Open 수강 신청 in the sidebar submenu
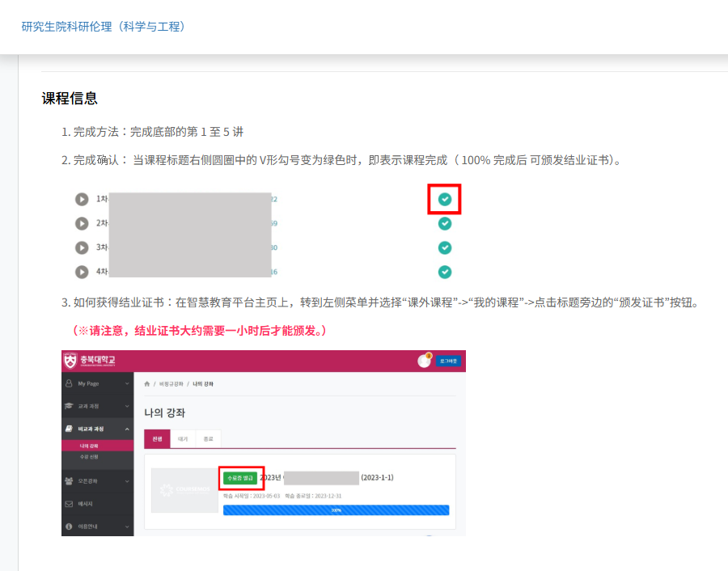The image size is (728, 571). pos(89,457)
